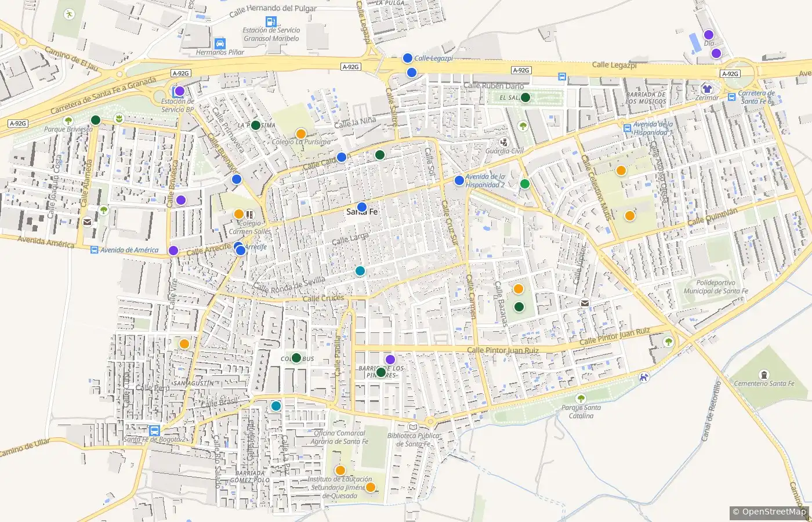Click the blue marker at Avenida de la Hispanidad 2
The image size is (812, 522).
click(459, 180)
